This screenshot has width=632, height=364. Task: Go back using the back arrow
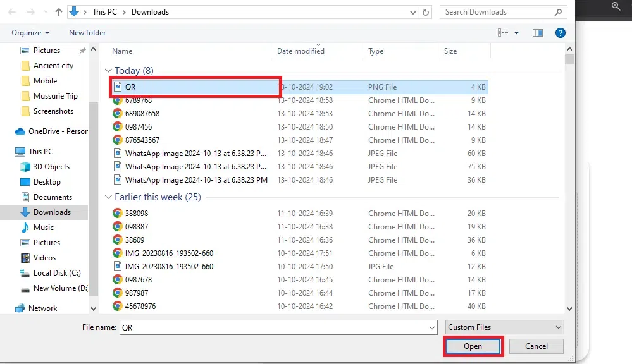pyautogui.click(x=12, y=12)
